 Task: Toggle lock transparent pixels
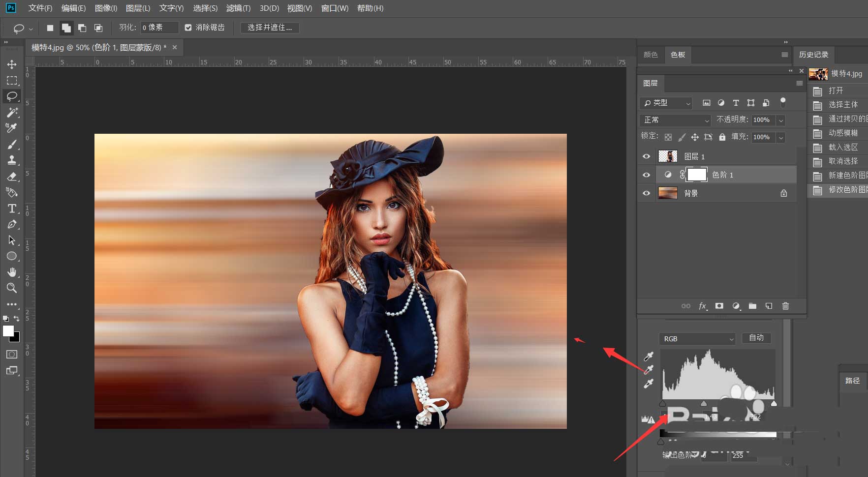tap(668, 137)
